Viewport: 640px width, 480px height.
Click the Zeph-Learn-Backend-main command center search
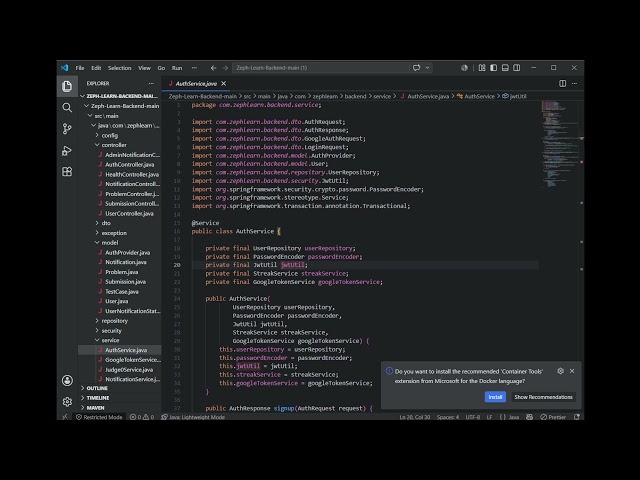pyautogui.click(x=320, y=68)
